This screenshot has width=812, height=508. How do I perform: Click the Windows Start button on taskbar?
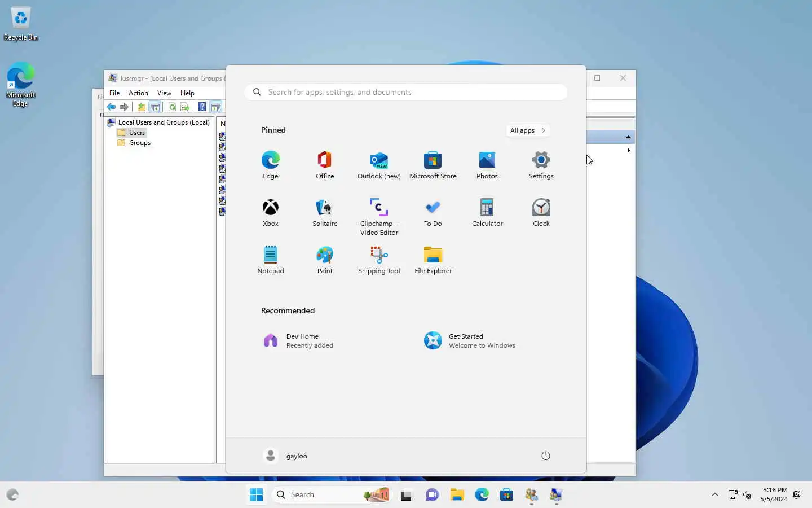(x=256, y=494)
